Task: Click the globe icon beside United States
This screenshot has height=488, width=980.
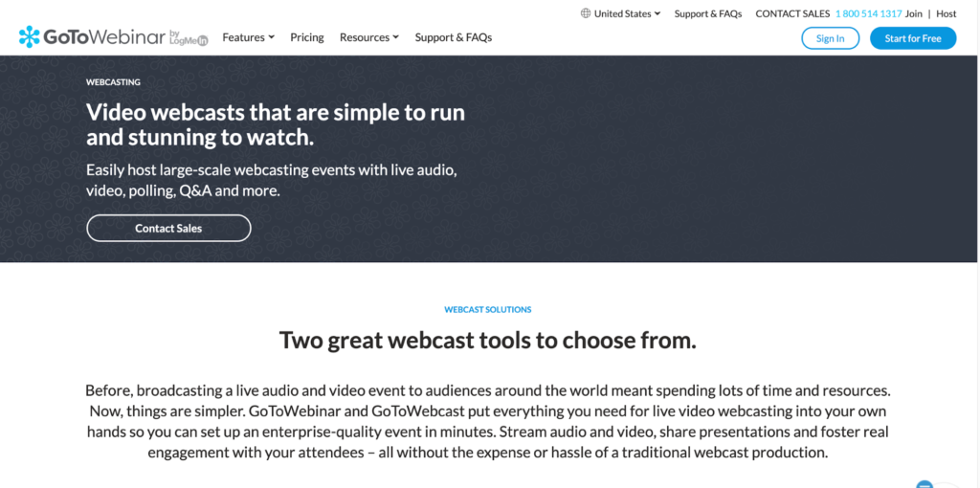Action: click(586, 13)
